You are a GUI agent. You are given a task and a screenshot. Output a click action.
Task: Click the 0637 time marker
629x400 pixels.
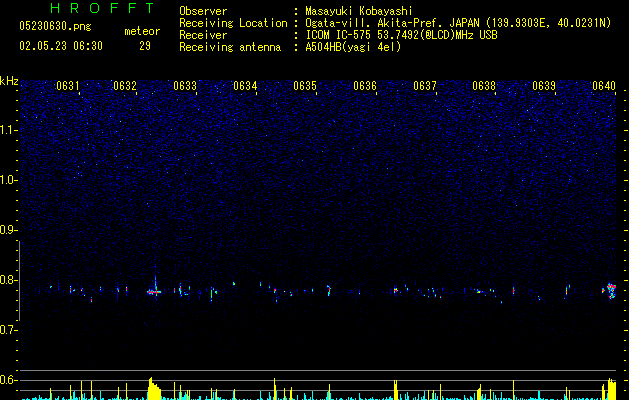coord(425,86)
